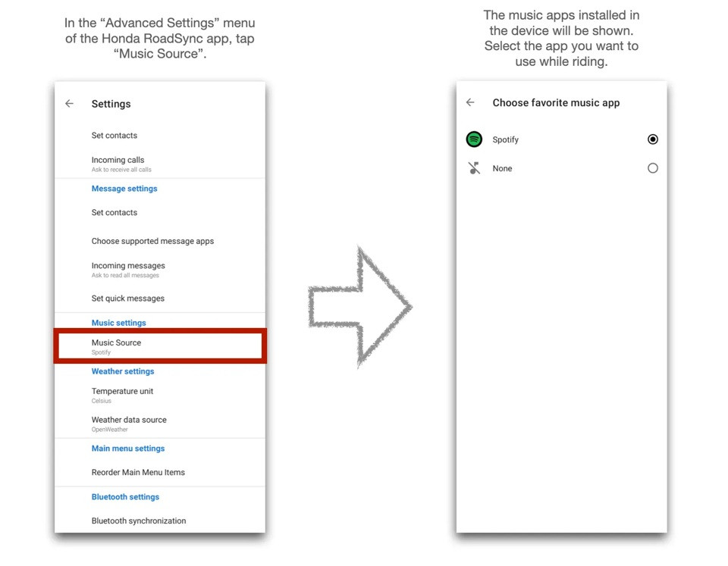Tap the None label in app list
This screenshot has height=566, width=728.
(x=502, y=168)
